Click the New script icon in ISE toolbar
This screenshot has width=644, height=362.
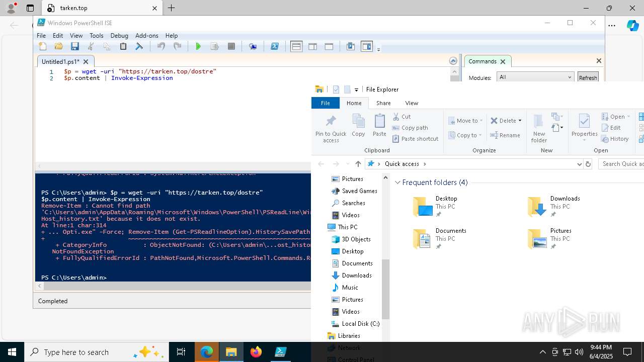coord(43,46)
